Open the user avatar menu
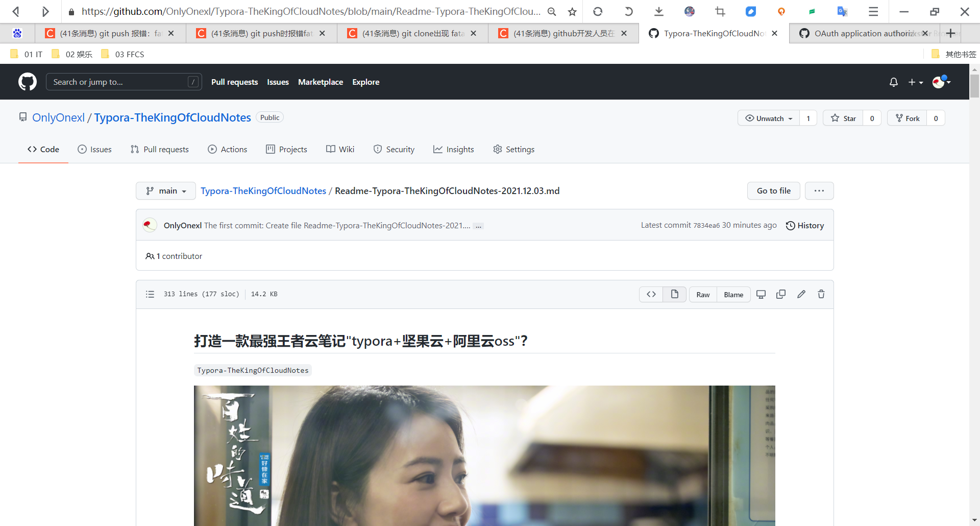This screenshot has height=526, width=980. [x=941, y=82]
